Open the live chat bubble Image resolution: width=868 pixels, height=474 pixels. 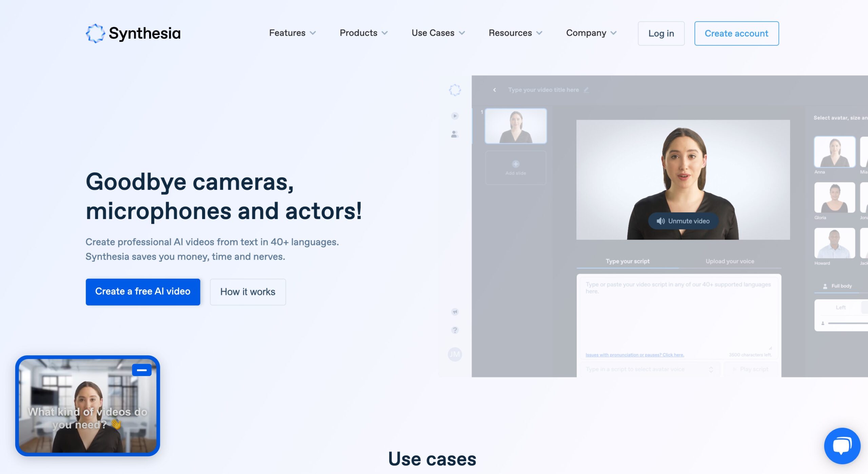(842, 446)
